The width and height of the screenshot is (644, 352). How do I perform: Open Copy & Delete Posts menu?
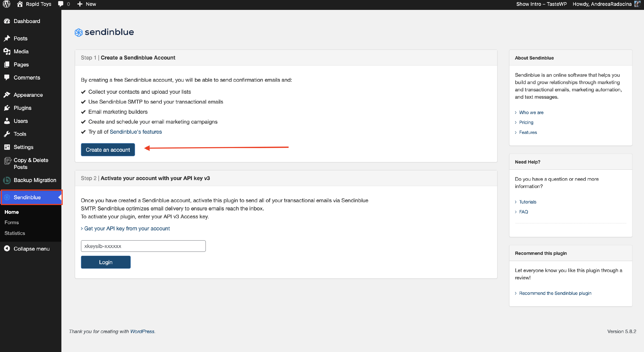click(x=31, y=164)
